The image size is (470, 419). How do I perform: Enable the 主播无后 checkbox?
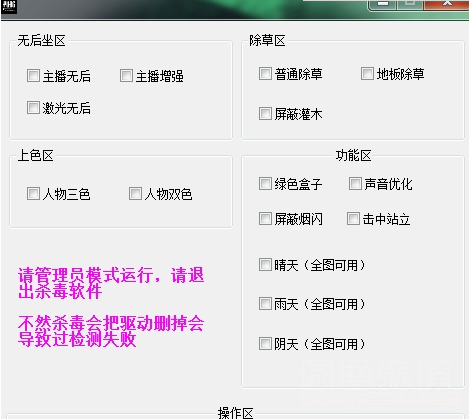pos(33,76)
